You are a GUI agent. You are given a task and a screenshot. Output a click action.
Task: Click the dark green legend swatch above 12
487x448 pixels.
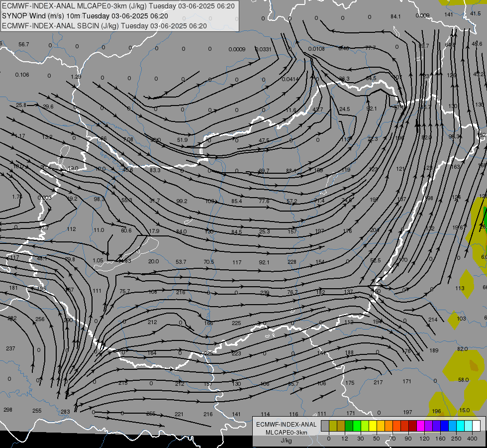(x=349, y=426)
